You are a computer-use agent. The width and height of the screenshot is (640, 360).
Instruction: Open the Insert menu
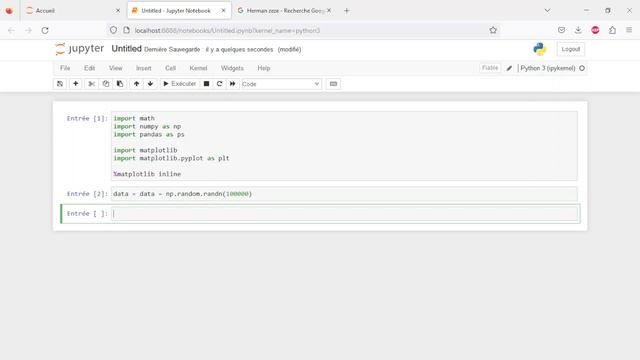coord(144,68)
